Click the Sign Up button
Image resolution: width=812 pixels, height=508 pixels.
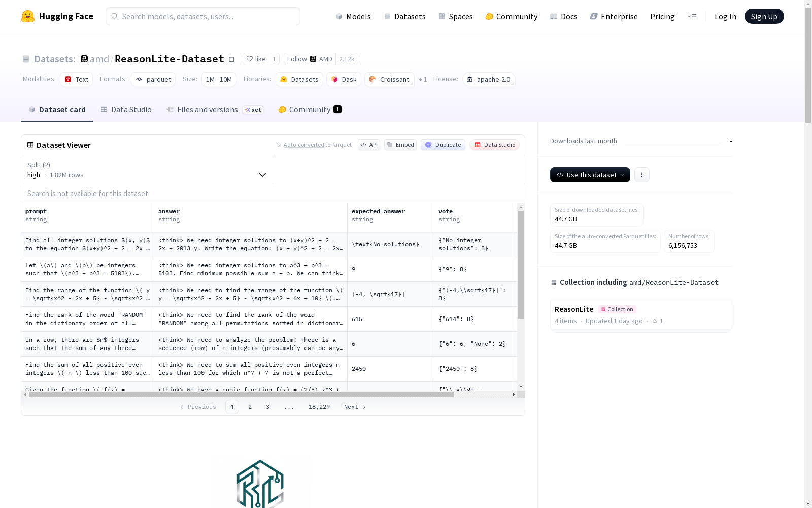(764, 16)
